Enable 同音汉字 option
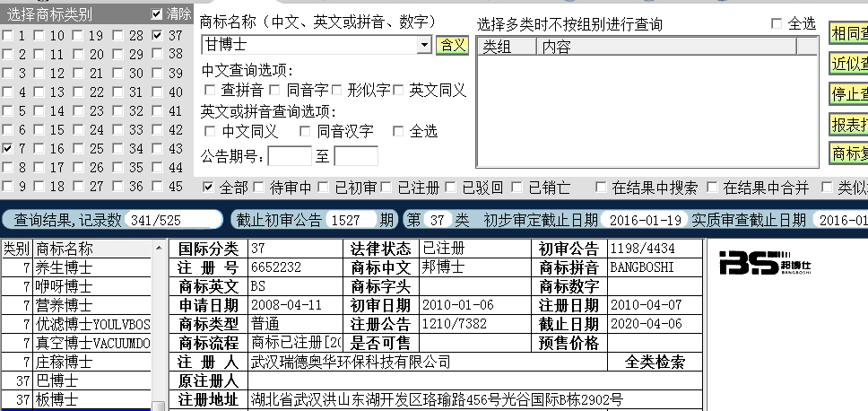Screen dimensions: 868x411 (x=305, y=131)
